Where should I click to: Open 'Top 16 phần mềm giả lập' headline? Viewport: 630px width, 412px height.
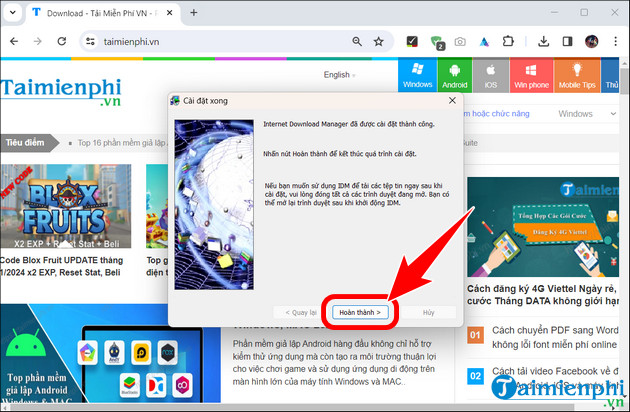click(x=122, y=143)
